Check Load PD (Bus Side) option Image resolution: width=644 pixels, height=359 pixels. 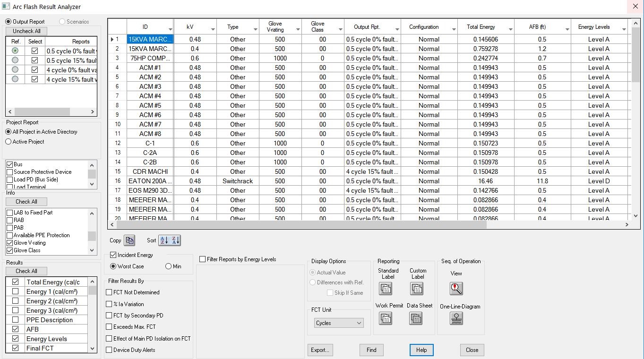(9, 179)
